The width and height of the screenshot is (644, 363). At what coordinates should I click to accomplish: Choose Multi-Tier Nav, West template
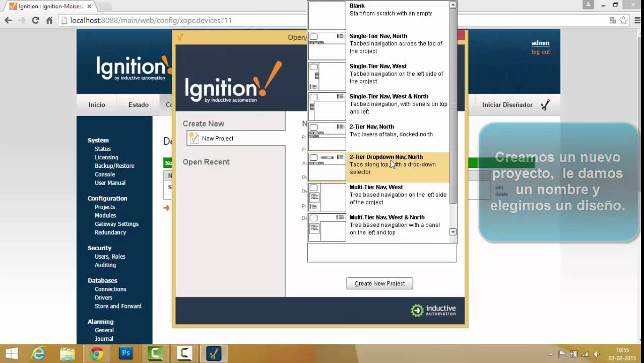[x=378, y=197]
